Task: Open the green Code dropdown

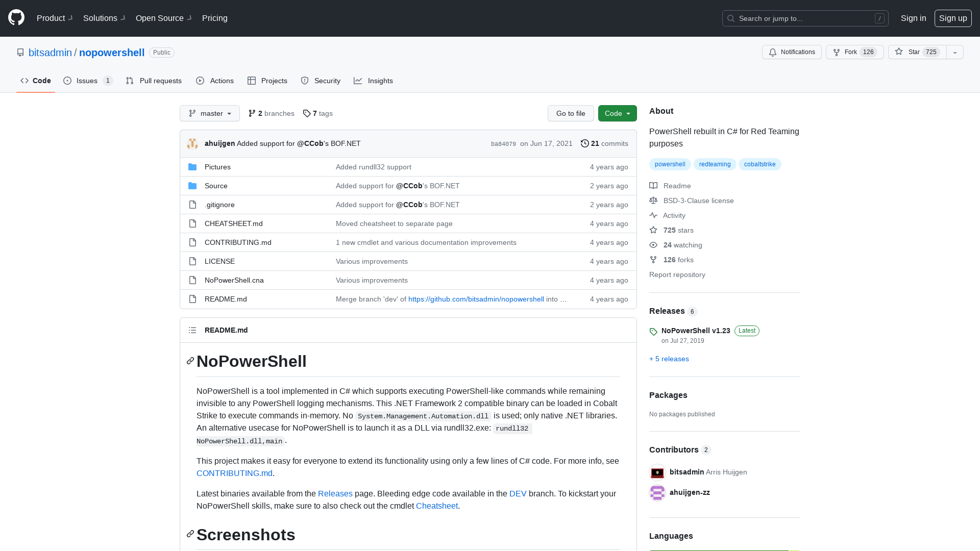Action: click(618, 113)
